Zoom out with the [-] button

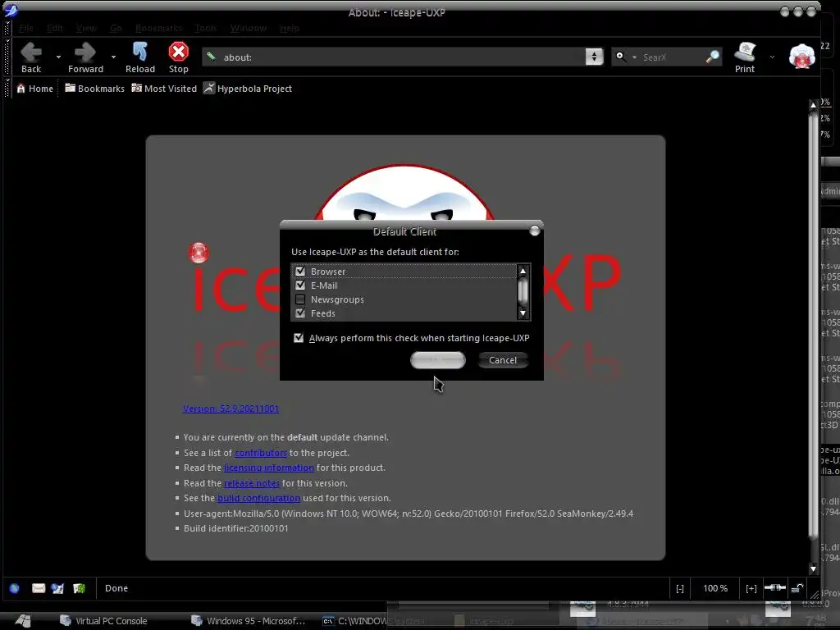click(680, 588)
